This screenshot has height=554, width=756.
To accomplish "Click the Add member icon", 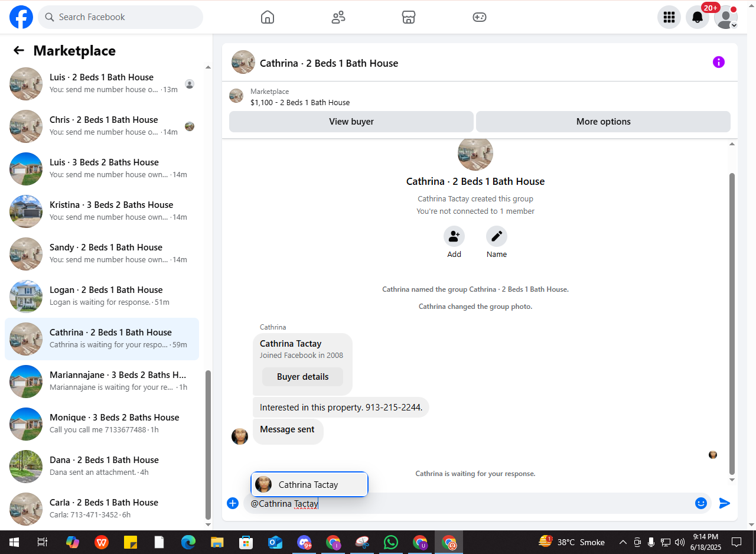I will tap(454, 236).
